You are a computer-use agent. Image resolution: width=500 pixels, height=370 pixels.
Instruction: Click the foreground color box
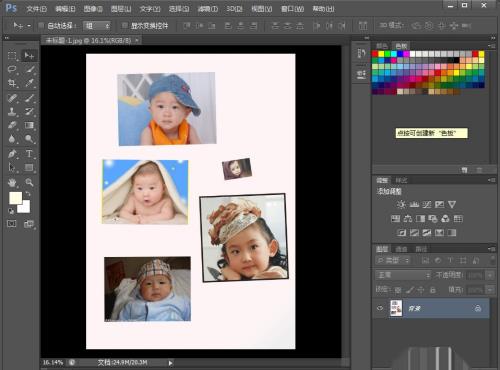15,198
